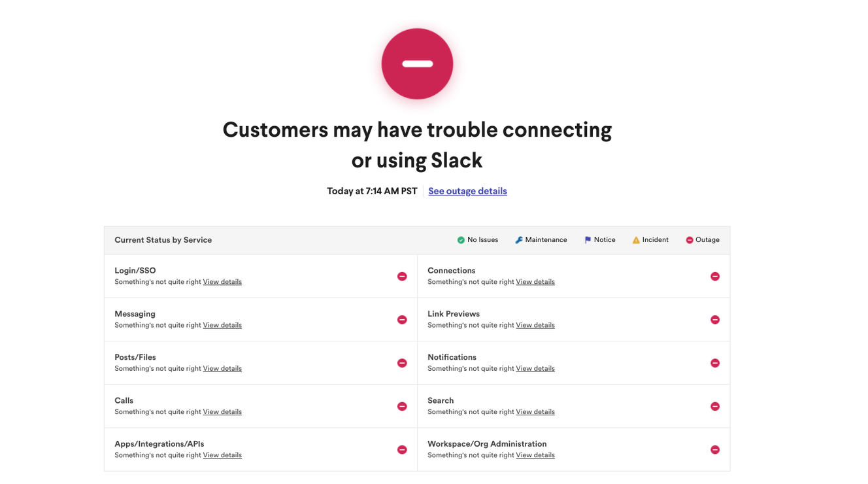Screen dimensions: 868x484
Task: Click the Outage legend label
Action: coord(707,240)
